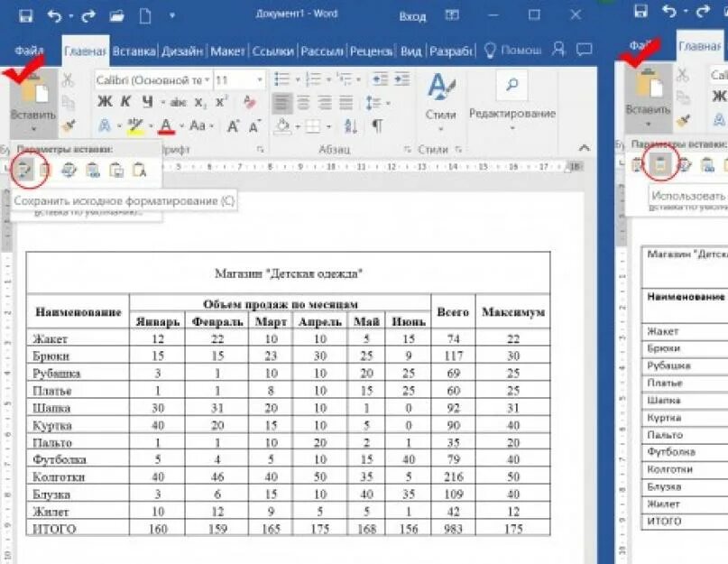Switch to the Дизайн ribbon tab
Screen dimensions: 728x564
(x=182, y=51)
